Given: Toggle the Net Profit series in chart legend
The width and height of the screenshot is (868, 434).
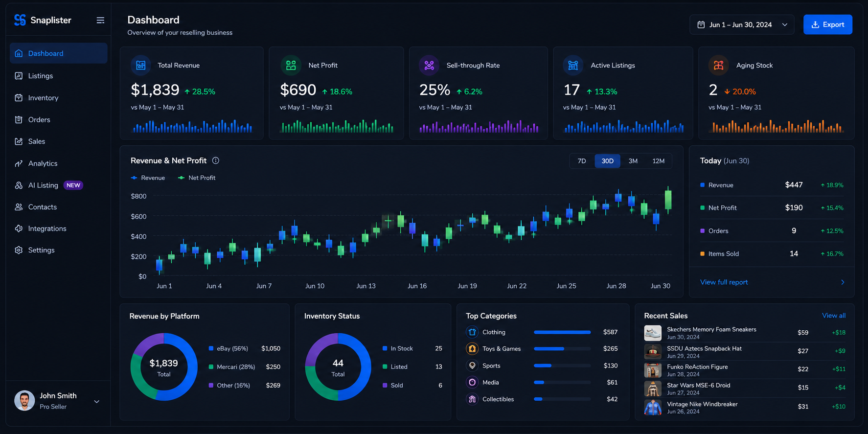Looking at the screenshot, I should coord(197,178).
